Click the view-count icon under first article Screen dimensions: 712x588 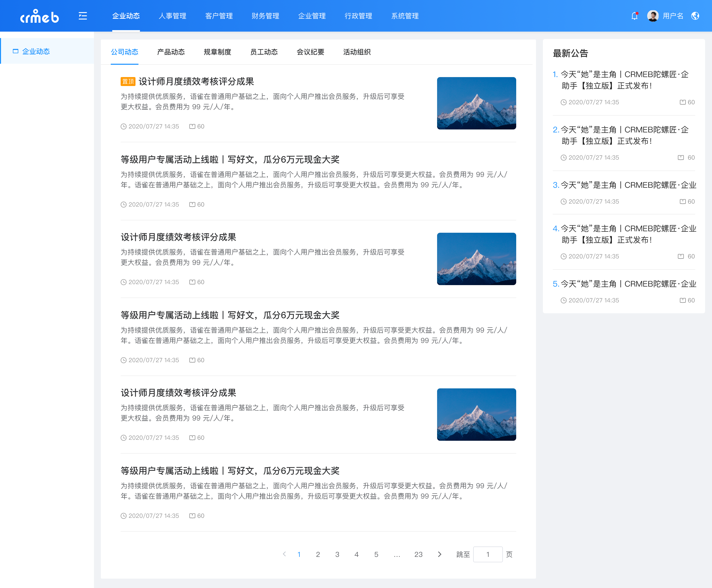click(192, 126)
